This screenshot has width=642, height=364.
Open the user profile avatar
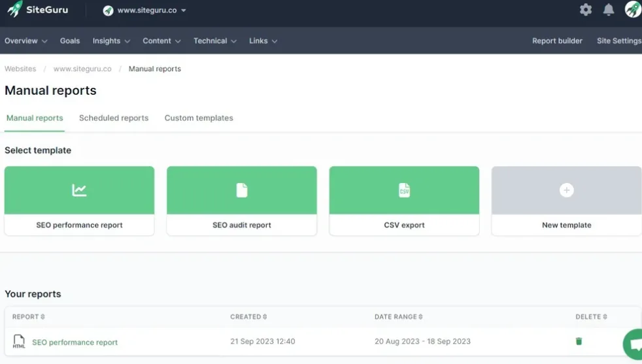[633, 9]
